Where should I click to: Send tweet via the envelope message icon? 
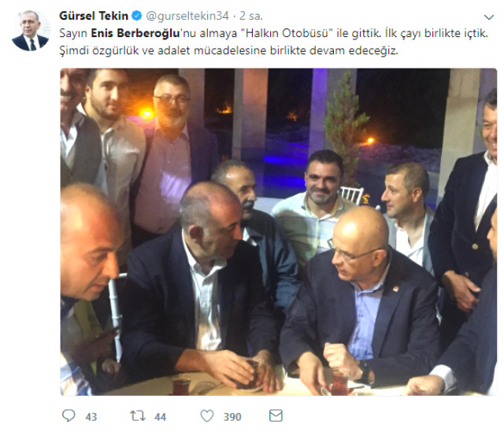[276, 415]
